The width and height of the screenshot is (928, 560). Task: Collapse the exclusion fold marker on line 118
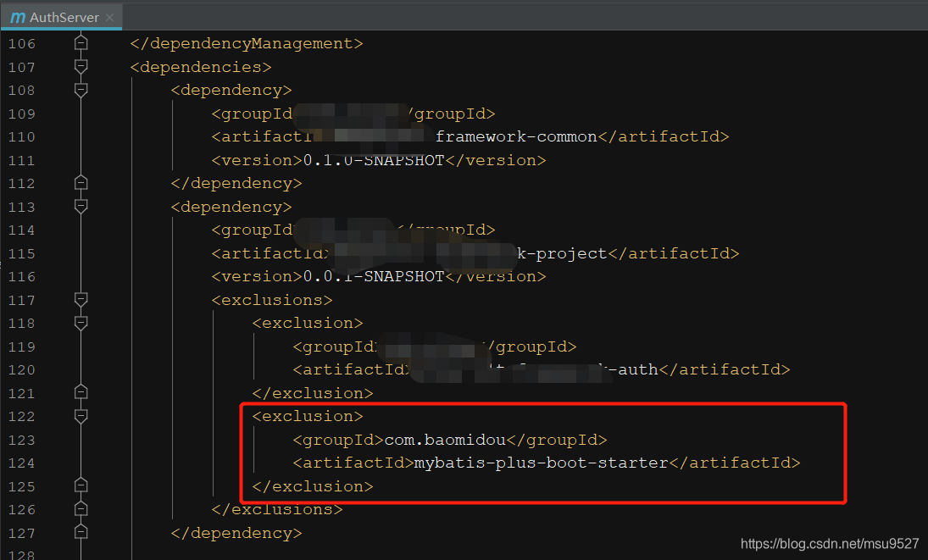click(81, 323)
